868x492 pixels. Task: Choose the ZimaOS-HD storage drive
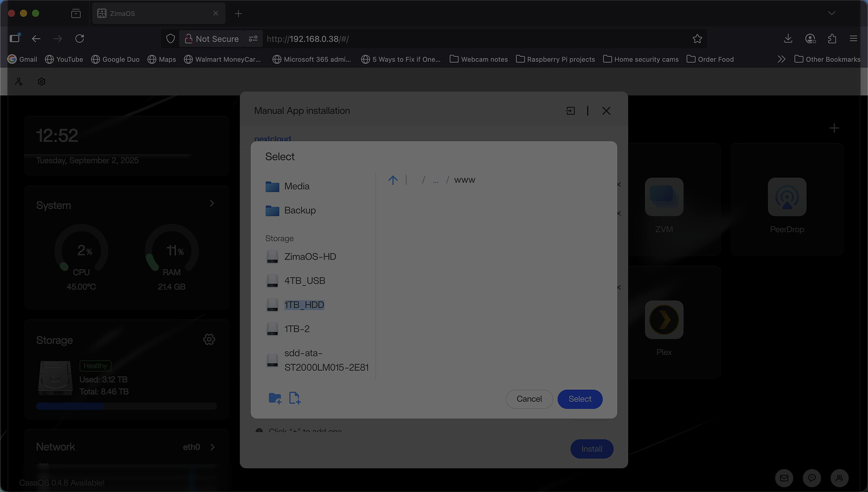click(309, 257)
